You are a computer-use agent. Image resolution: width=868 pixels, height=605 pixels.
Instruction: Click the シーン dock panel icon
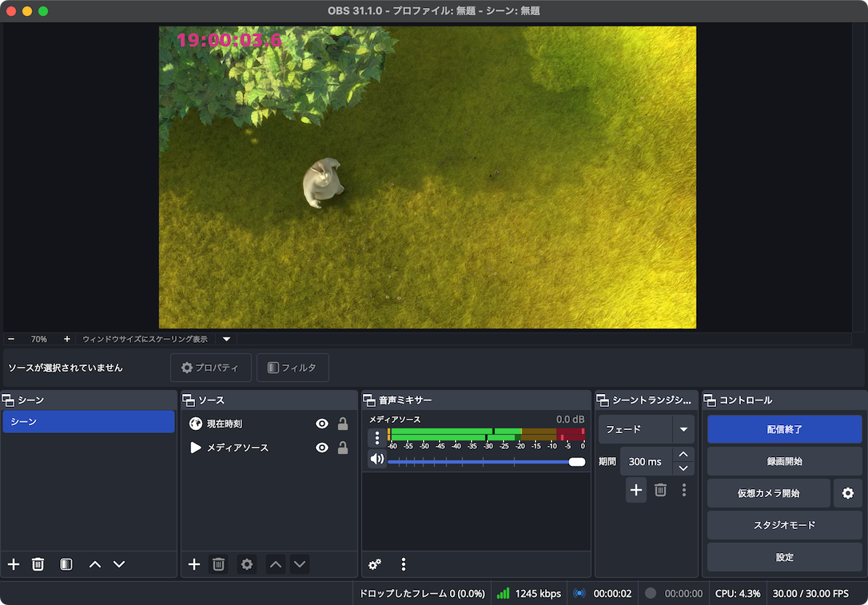[8, 400]
